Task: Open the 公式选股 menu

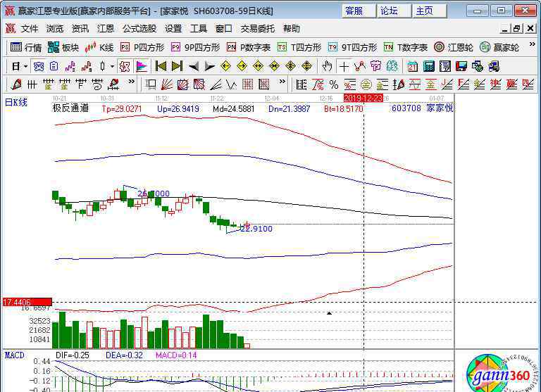Action: point(139,29)
